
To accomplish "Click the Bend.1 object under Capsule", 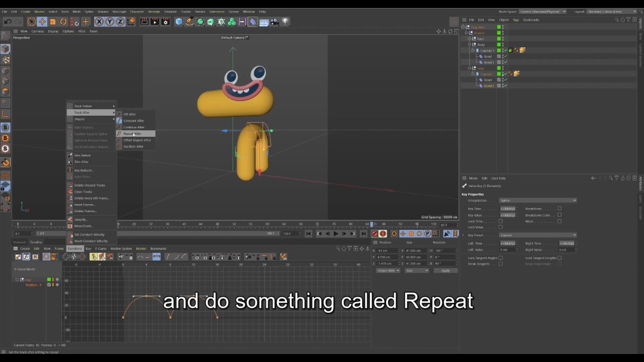I will [x=489, y=86].
